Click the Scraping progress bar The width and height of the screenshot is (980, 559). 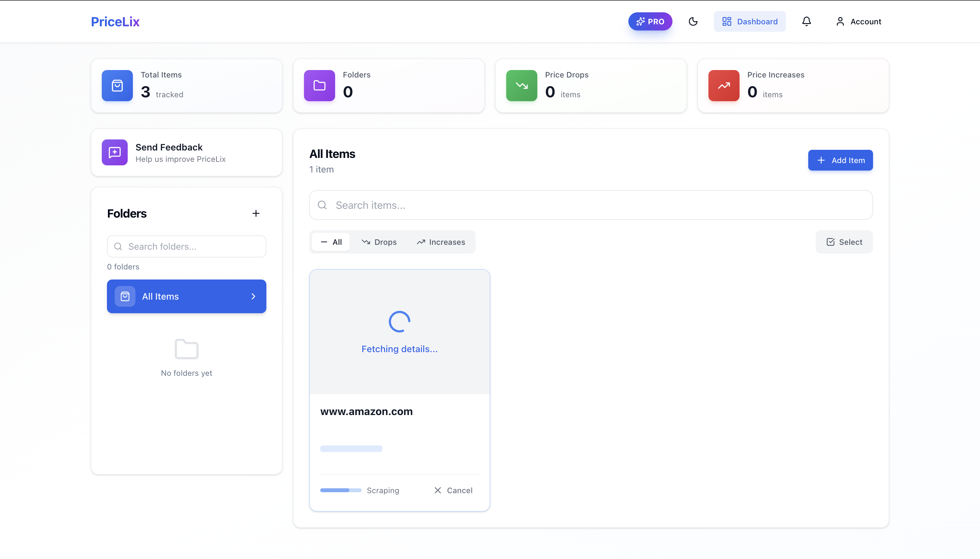point(341,490)
